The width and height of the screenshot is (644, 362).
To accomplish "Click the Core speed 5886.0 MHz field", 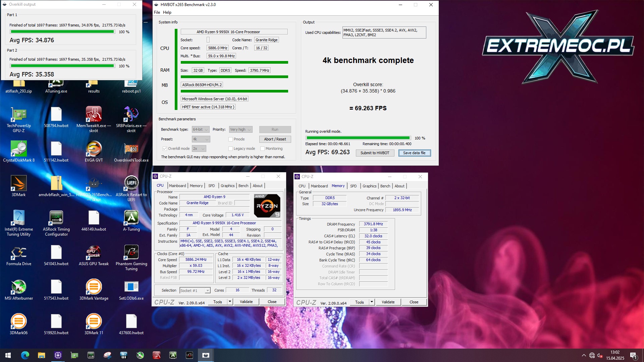I will 217,48.
